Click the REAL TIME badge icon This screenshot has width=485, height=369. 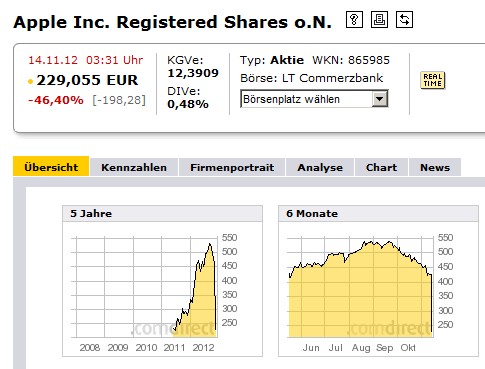click(432, 80)
